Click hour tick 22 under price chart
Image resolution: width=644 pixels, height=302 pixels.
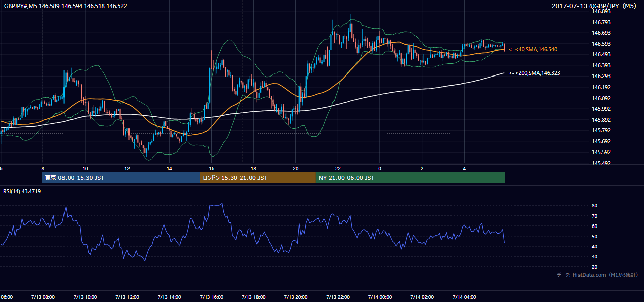pyautogui.click(x=338, y=168)
